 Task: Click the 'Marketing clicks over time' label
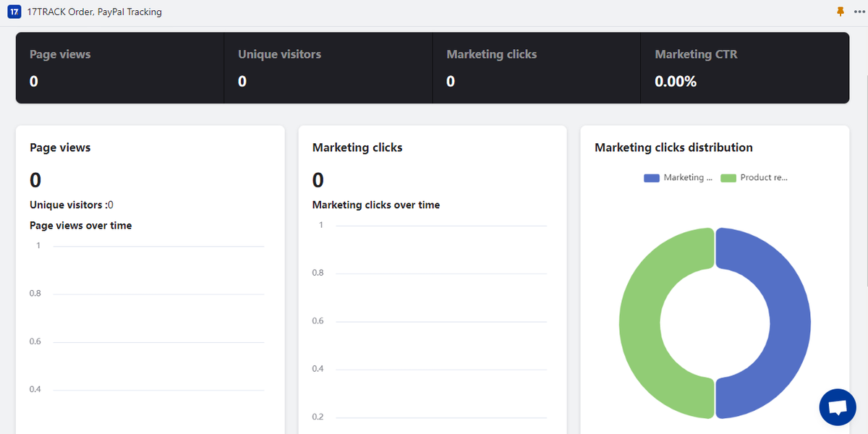click(376, 205)
